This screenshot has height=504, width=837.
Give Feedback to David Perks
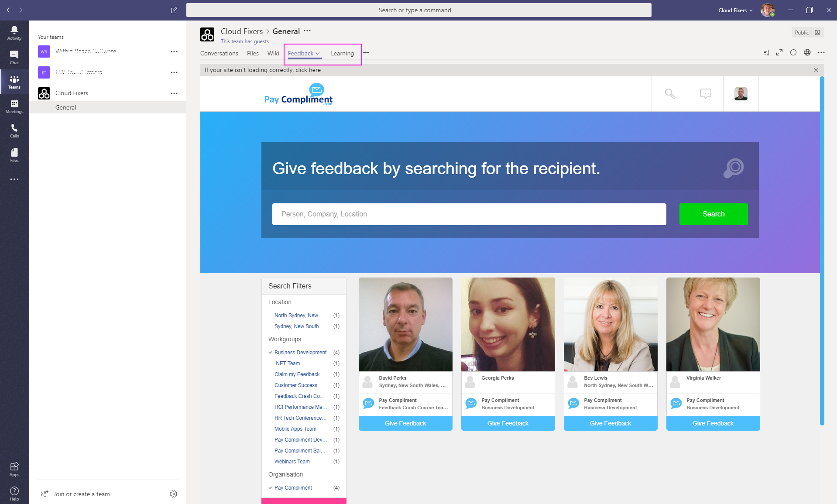tap(405, 423)
